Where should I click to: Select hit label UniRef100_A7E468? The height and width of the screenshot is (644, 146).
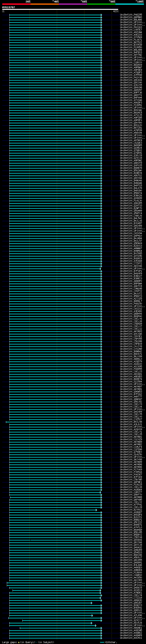point(131,261)
